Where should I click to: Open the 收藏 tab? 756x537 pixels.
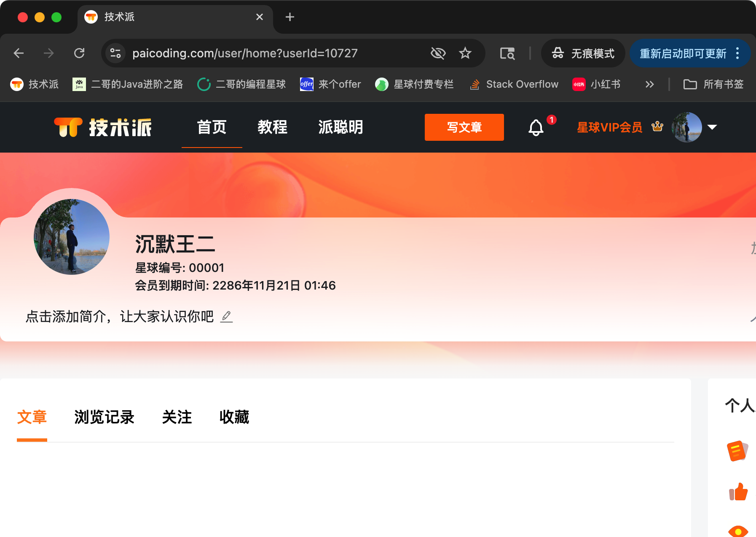click(234, 417)
